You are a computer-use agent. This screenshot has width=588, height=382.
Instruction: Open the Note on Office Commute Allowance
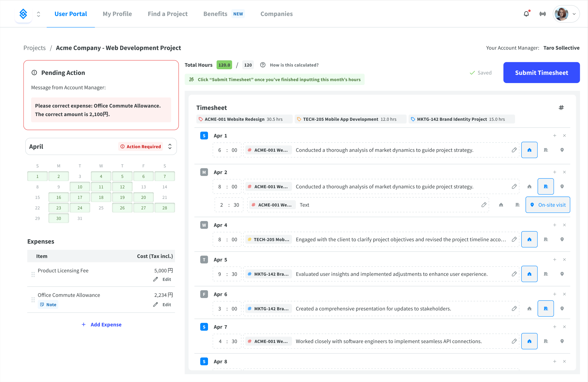(x=48, y=304)
